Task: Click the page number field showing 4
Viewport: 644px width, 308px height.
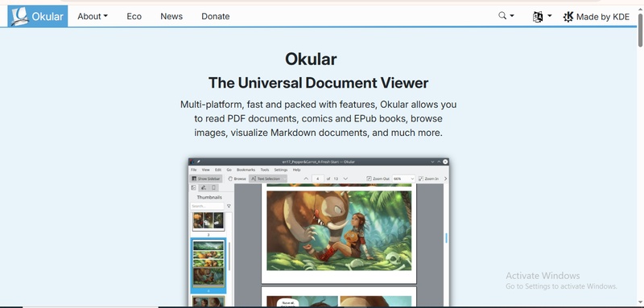Action: coord(318,179)
